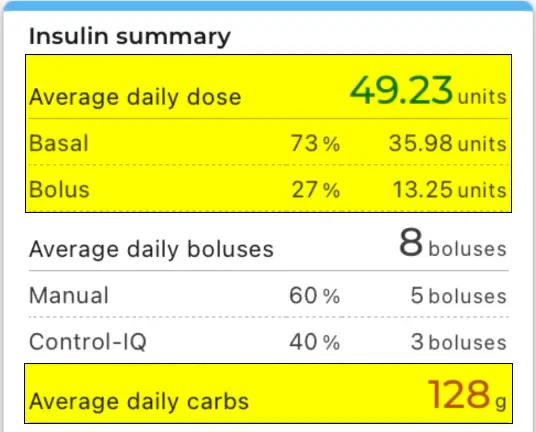This screenshot has width=536, height=432.
Task: Click the 8 boluses total value
Action: 453,243
